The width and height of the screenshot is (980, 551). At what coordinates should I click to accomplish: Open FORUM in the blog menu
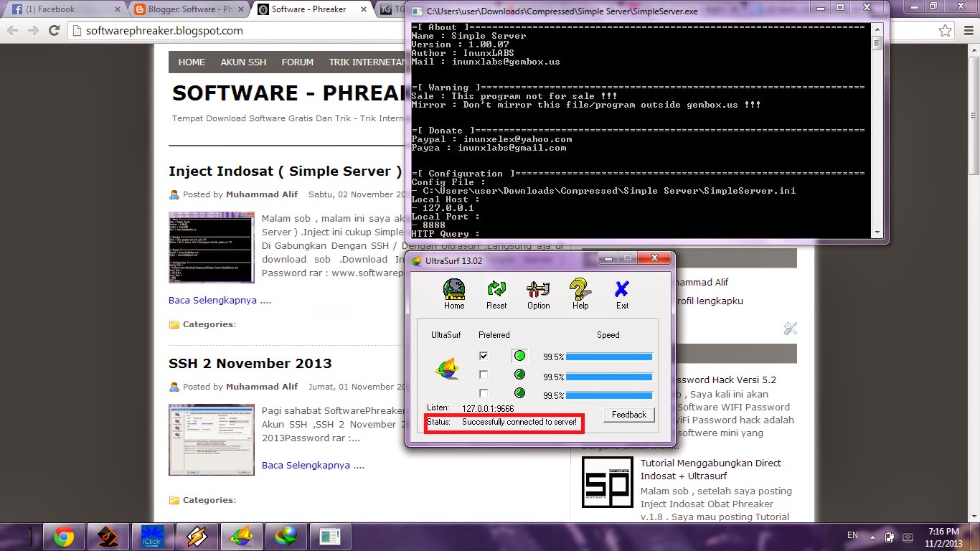tap(298, 62)
